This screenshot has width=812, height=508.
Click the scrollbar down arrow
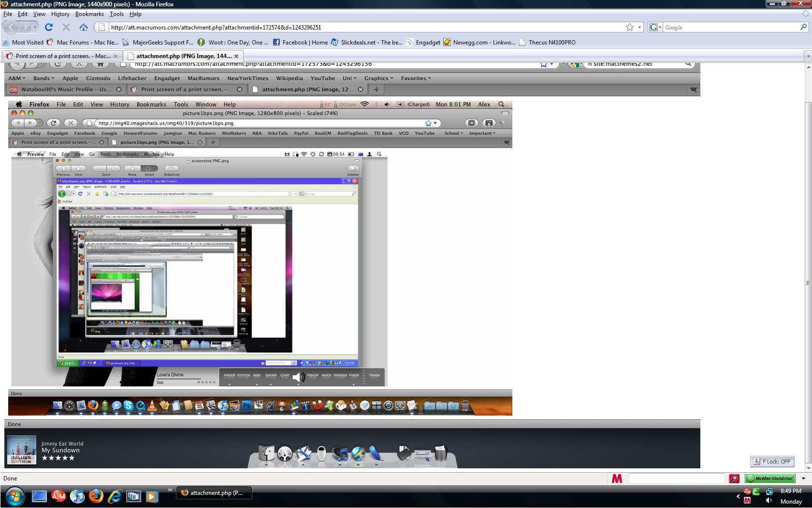coord(808,468)
